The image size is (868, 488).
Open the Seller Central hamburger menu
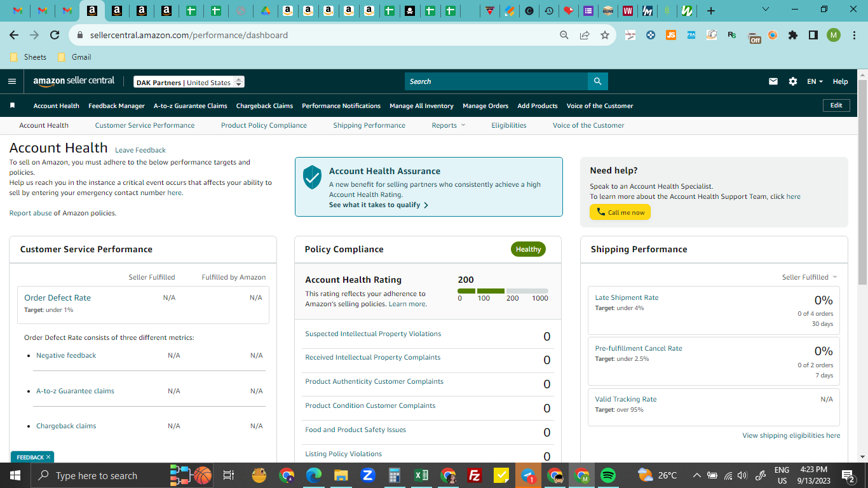[x=12, y=81]
